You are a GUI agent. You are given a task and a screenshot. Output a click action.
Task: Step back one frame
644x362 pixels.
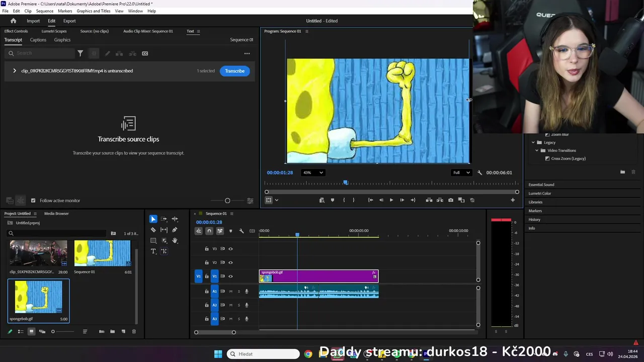click(x=381, y=200)
